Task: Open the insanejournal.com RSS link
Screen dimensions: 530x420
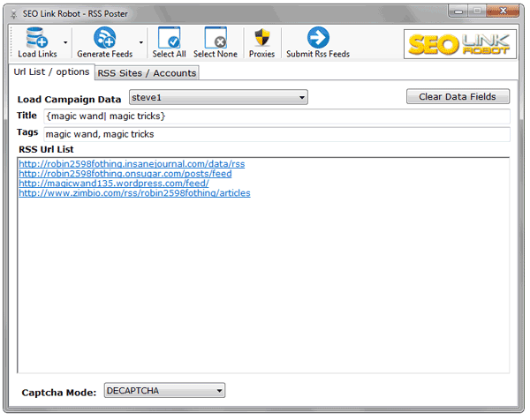Action: tap(132, 164)
